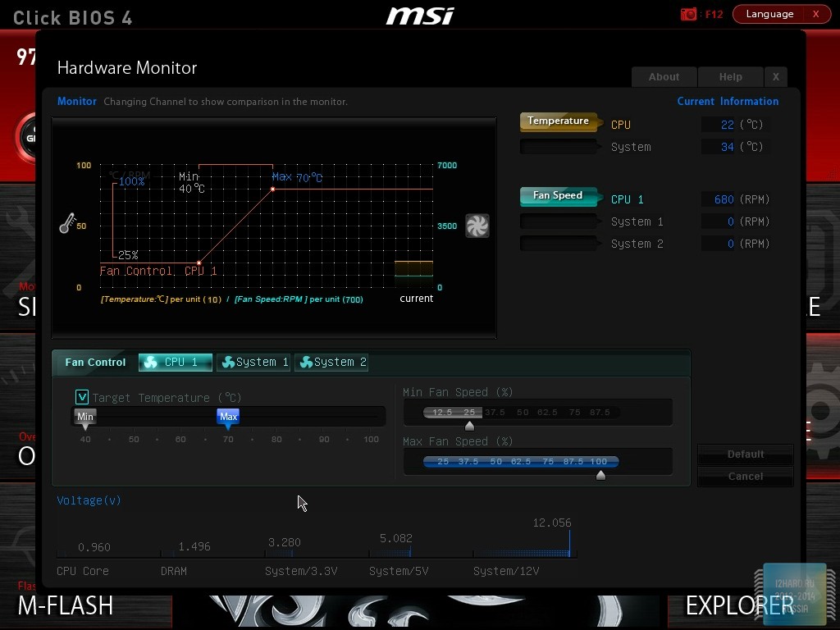Open the About tab in Hardware Monitor

point(664,76)
